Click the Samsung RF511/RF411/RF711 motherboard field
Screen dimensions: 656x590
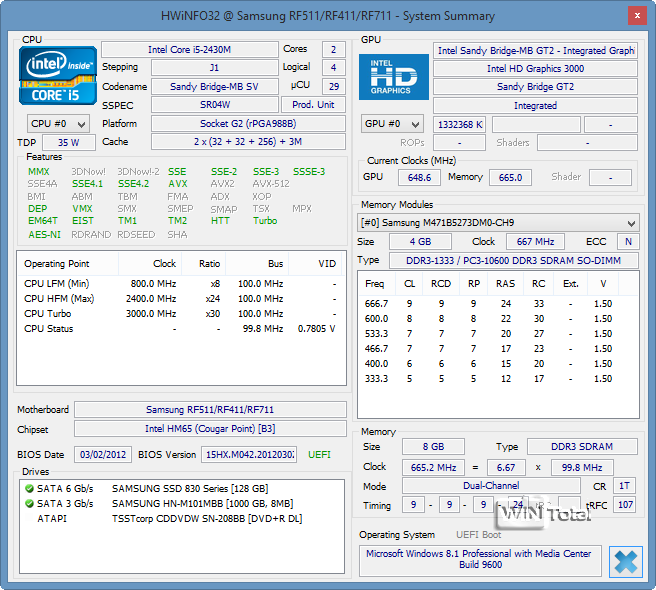coord(210,410)
